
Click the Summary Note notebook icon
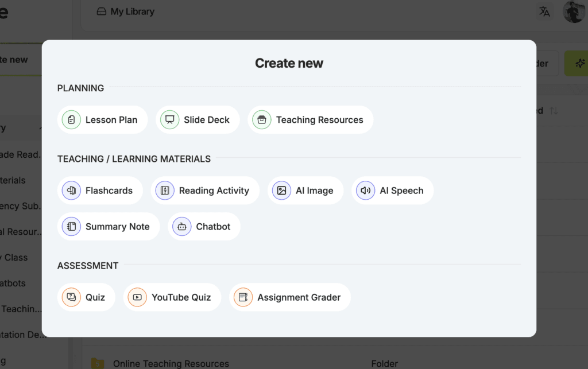(x=71, y=226)
